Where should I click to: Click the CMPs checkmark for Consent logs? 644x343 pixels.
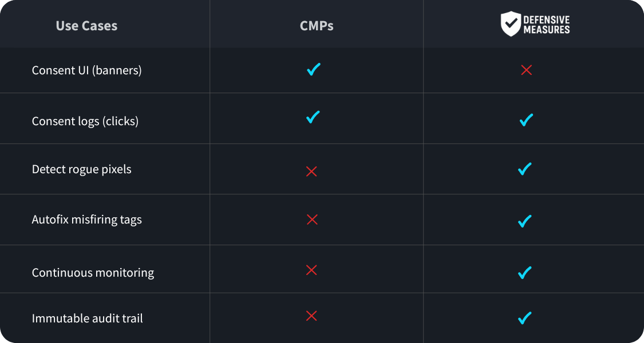313,117
